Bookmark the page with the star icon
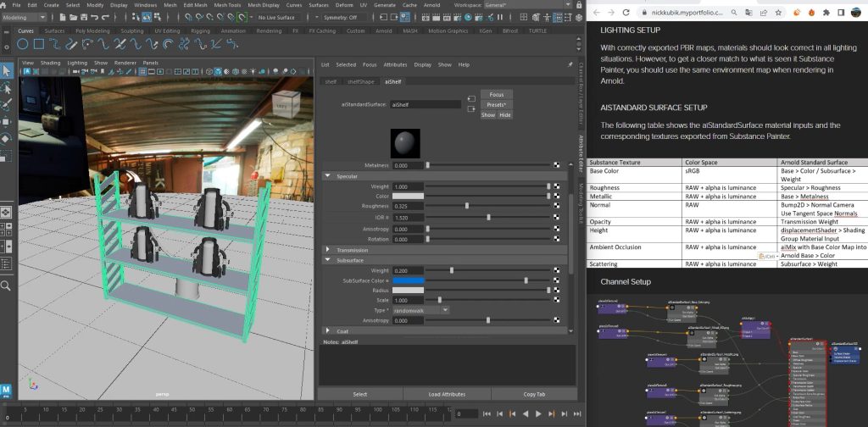 (778, 12)
